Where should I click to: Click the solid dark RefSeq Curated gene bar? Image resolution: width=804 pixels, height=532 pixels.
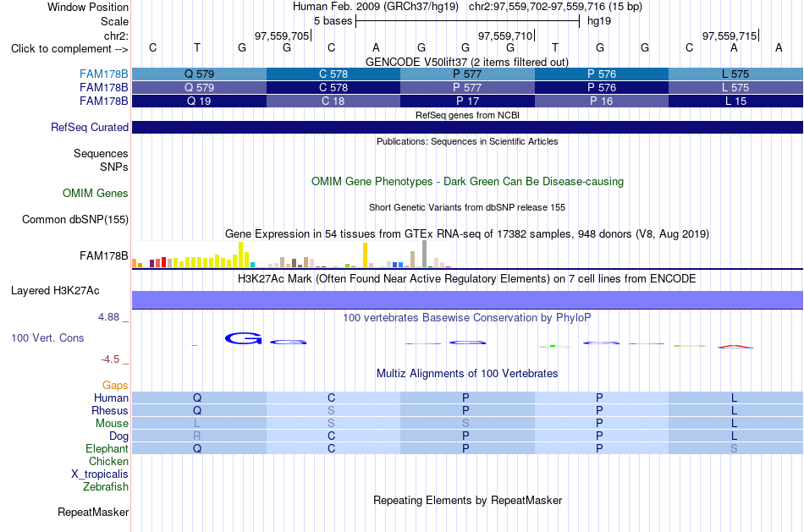tap(468, 127)
